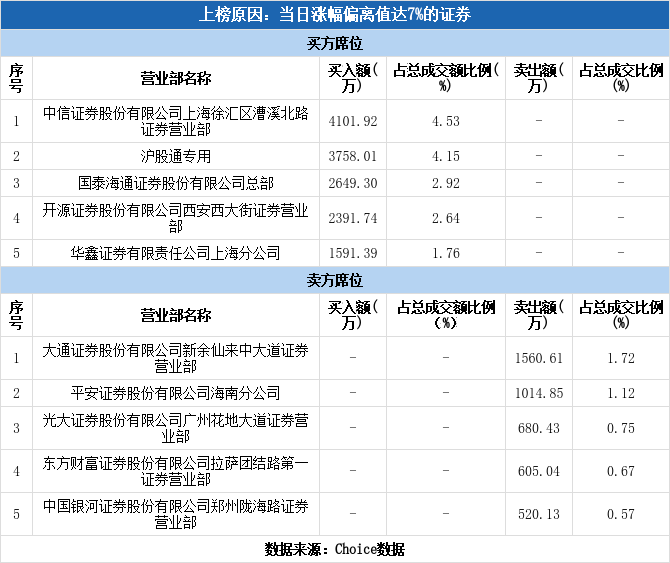Select 华鑫证券有限责任公司上海分公司

pyautogui.click(x=176, y=253)
